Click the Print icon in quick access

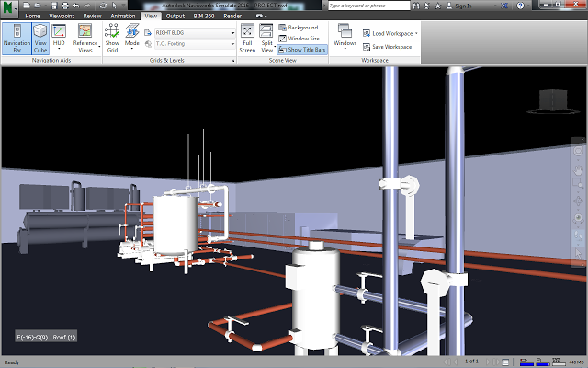pos(65,6)
